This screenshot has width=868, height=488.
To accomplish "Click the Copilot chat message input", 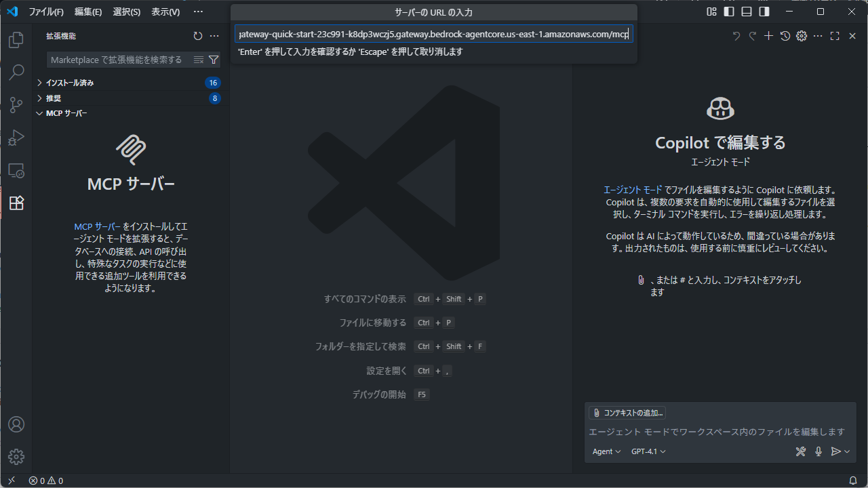I will coord(719,432).
